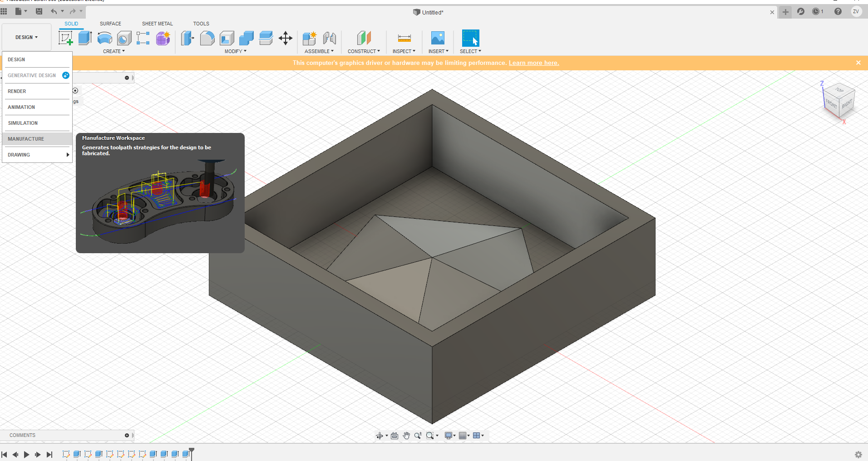Screen dimensions: 868x461
Task: Save the document with the floppy icon
Action: [x=39, y=11]
